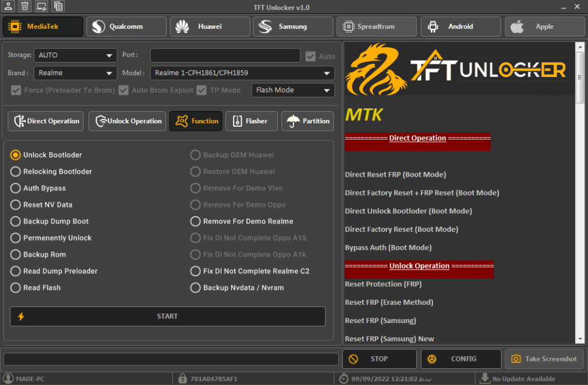Click the download icon beside No Update Available

(x=485, y=378)
